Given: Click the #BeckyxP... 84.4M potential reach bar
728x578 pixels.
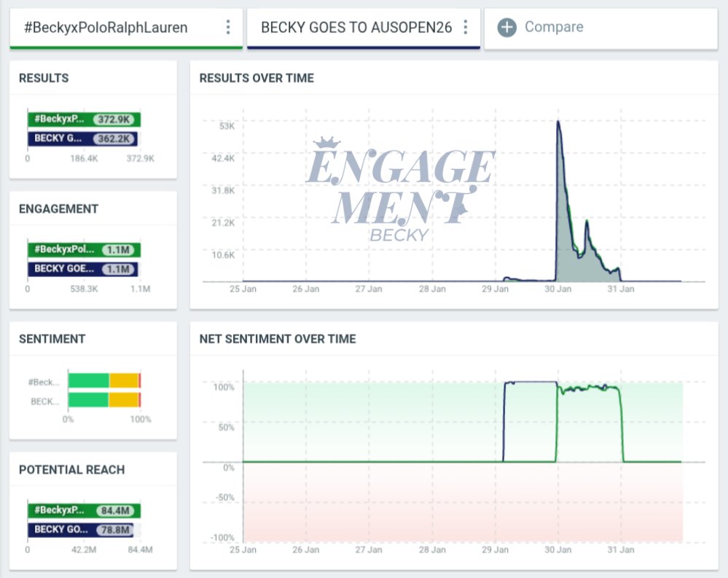Looking at the screenshot, I should 84,511.
